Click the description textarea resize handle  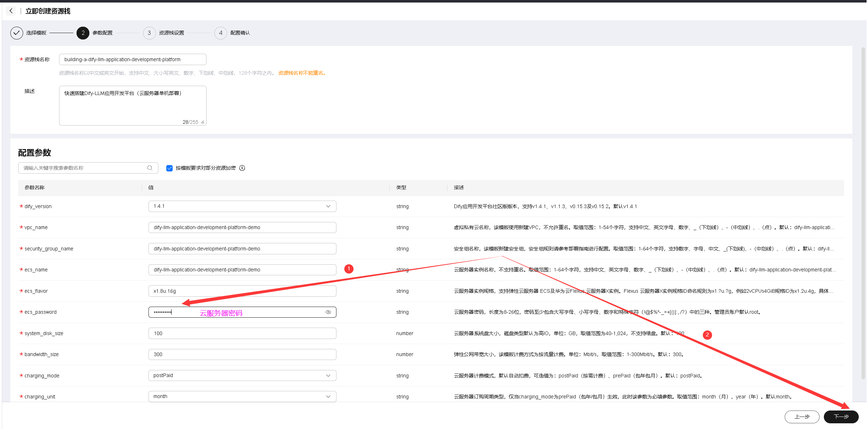[x=203, y=122]
